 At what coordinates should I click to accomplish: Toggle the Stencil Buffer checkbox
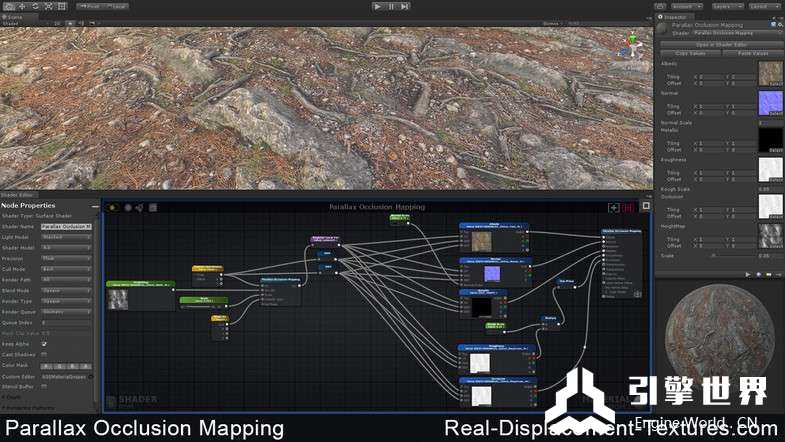click(44, 386)
